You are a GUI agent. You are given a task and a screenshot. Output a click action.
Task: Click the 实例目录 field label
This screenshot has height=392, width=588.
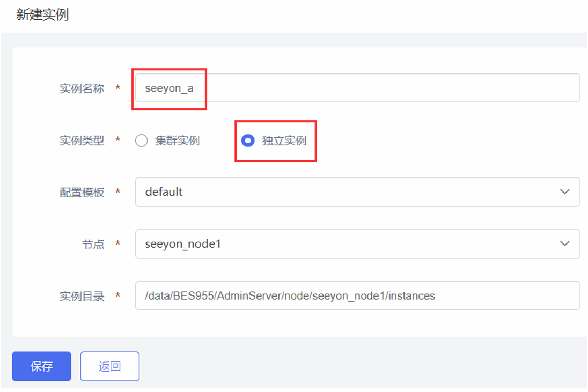point(82,296)
